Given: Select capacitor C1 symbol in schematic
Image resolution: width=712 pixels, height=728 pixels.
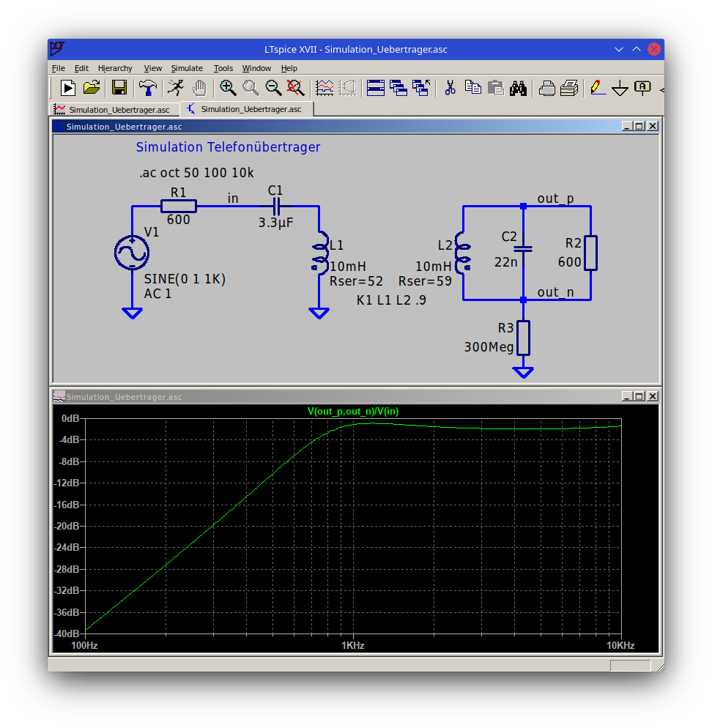Looking at the screenshot, I should tap(276, 206).
